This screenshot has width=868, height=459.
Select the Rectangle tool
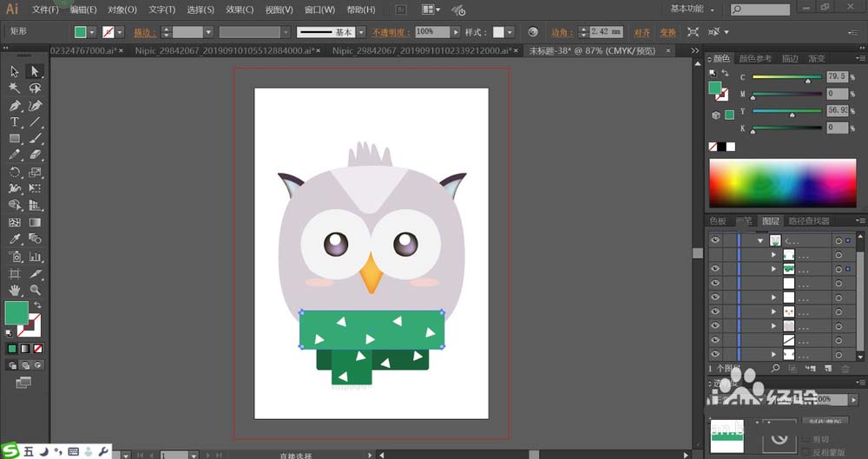tap(15, 139)
